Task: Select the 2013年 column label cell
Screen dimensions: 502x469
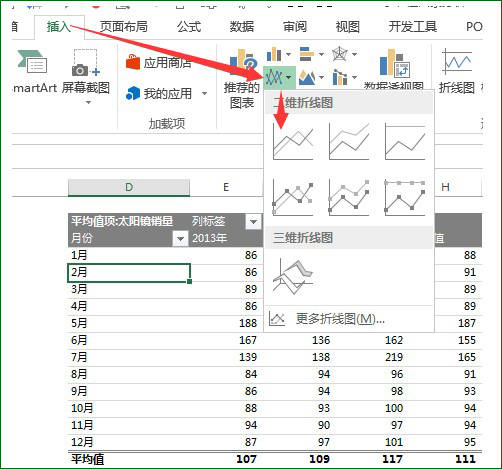Action: (209, 238)
